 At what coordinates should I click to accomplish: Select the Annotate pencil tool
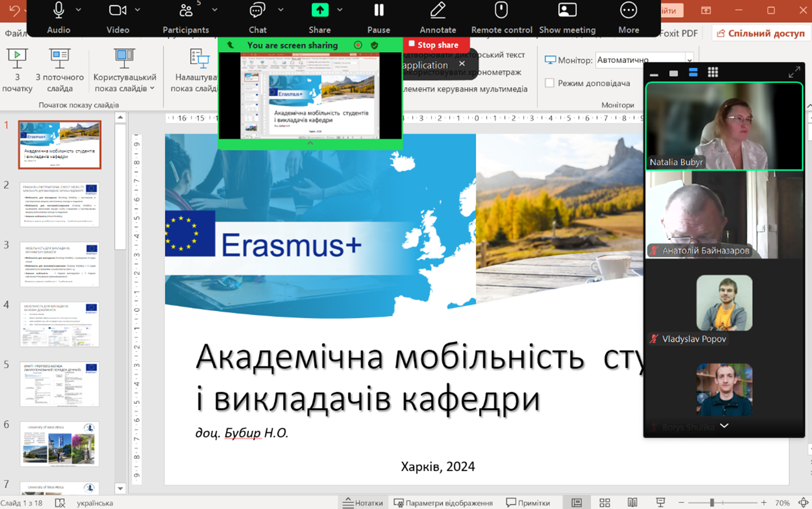(438, 11)
